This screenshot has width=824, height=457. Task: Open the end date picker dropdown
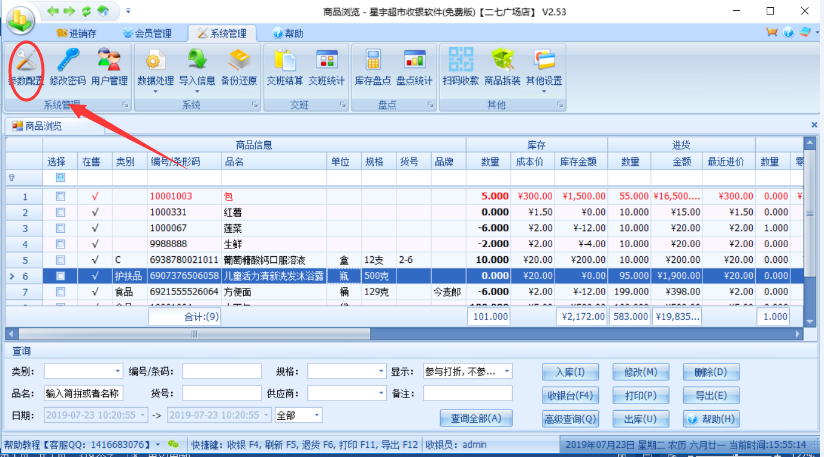click(x=266, y=415)
